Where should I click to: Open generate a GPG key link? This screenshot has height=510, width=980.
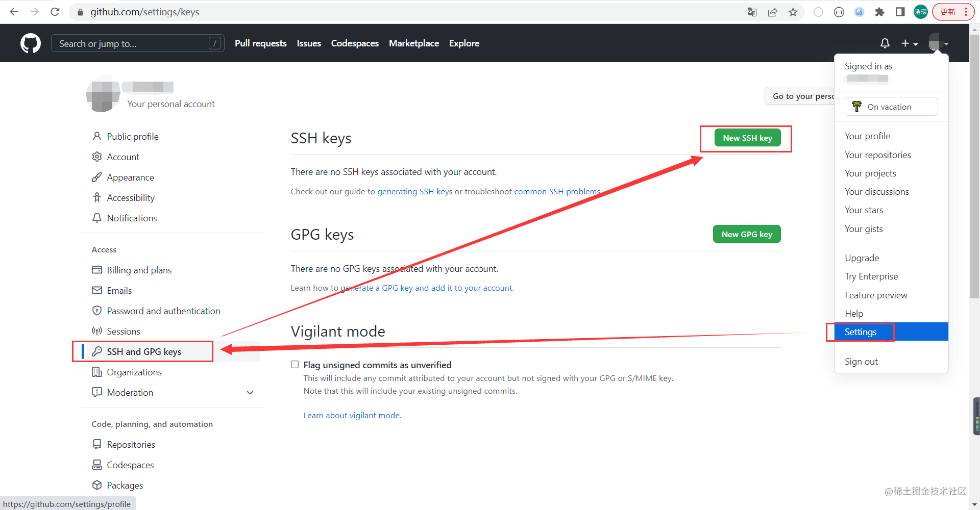pyautogui.click(x=427, y=288)
